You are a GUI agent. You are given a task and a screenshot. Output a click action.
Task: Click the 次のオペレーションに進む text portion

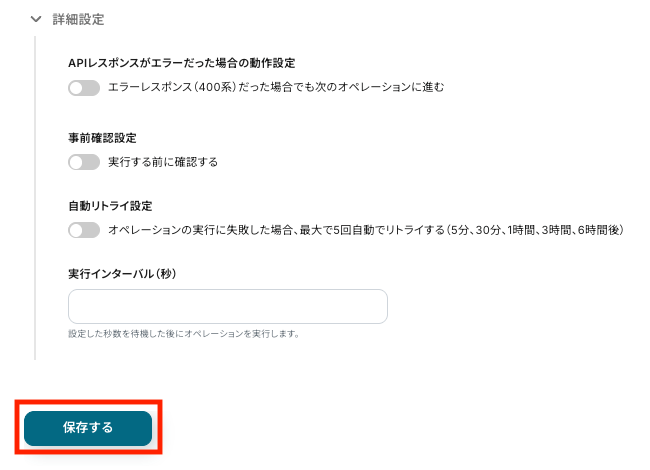(380, 88)
